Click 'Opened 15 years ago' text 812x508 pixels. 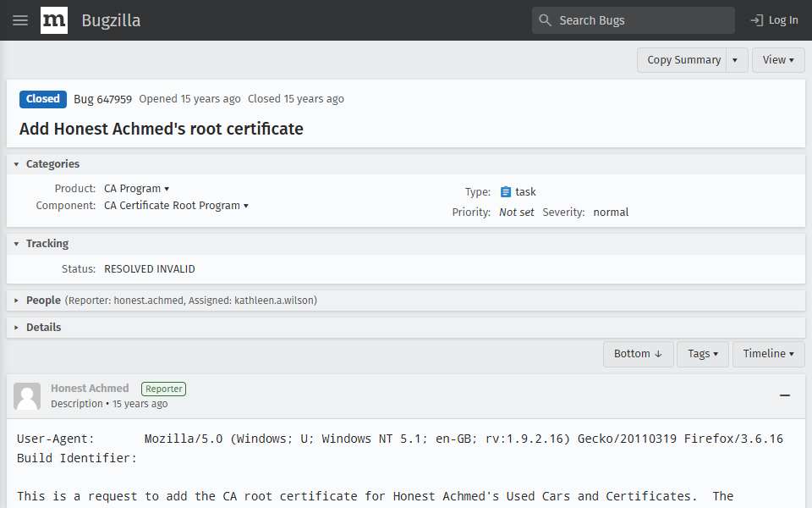(x=189, y=99)
